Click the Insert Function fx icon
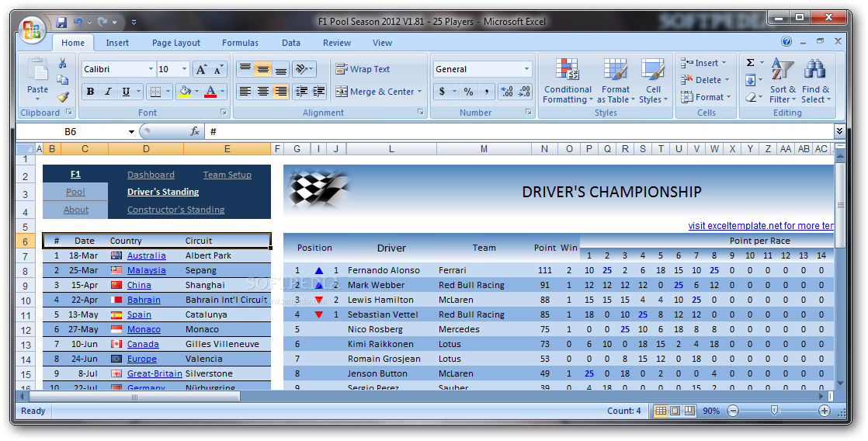 pos(195,131)
